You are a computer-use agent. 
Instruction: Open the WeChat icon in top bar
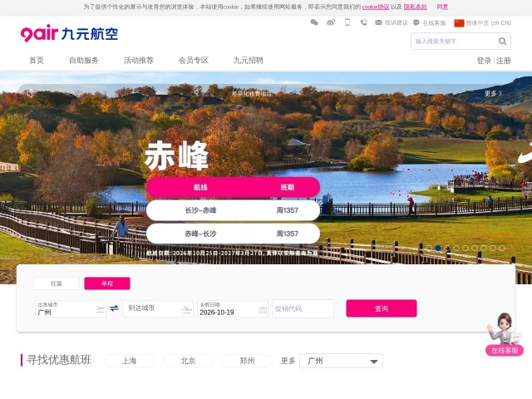tap(314, 22)
